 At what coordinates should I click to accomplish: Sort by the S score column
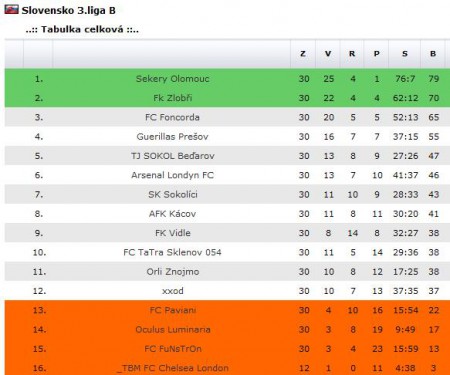(x=405, y=54)
